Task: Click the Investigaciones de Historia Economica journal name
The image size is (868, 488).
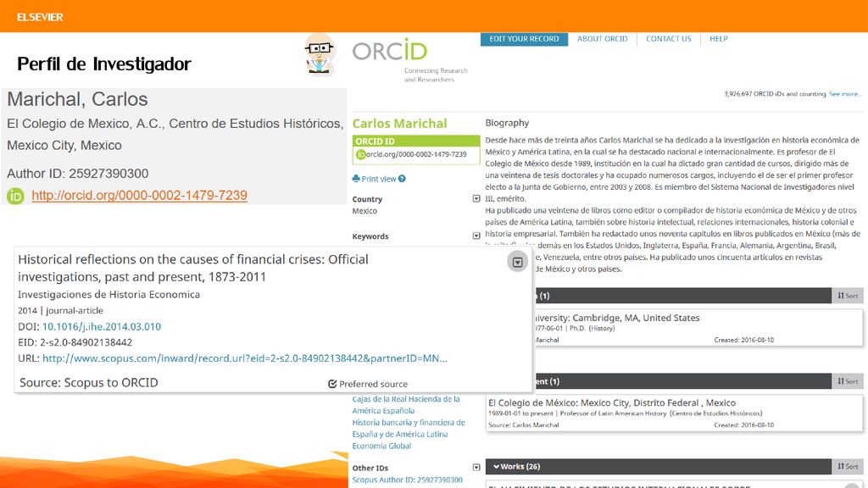Action: (109, 294)
